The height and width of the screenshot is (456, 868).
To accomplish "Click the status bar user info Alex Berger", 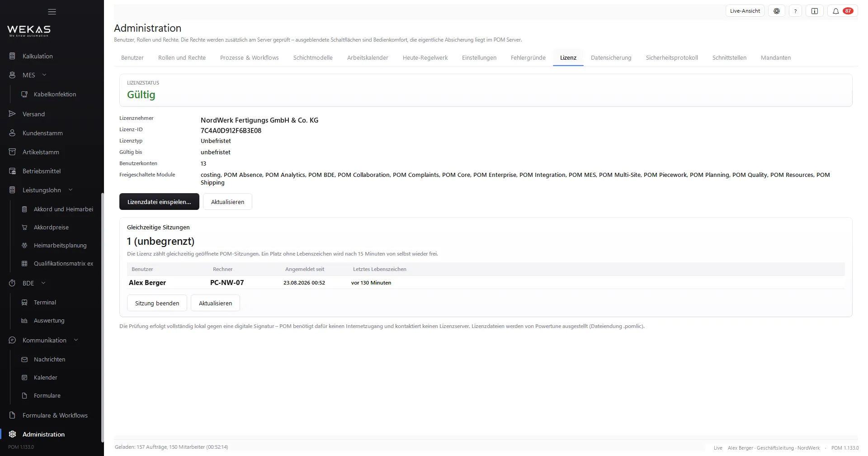I will click(x=774, y=448).
